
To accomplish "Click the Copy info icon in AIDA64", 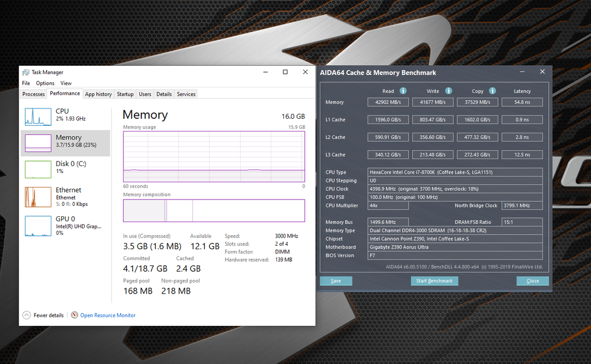I will coord(492,91).
